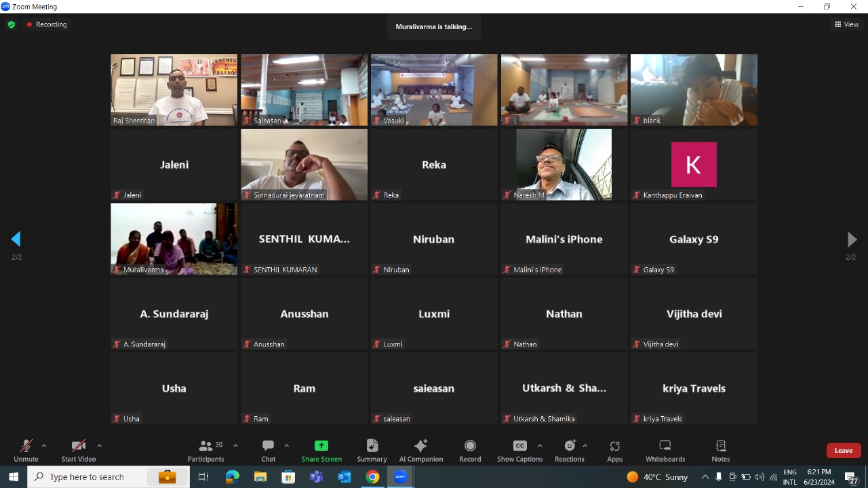
Task: Open the Participants panel
Action: point(206,450)
